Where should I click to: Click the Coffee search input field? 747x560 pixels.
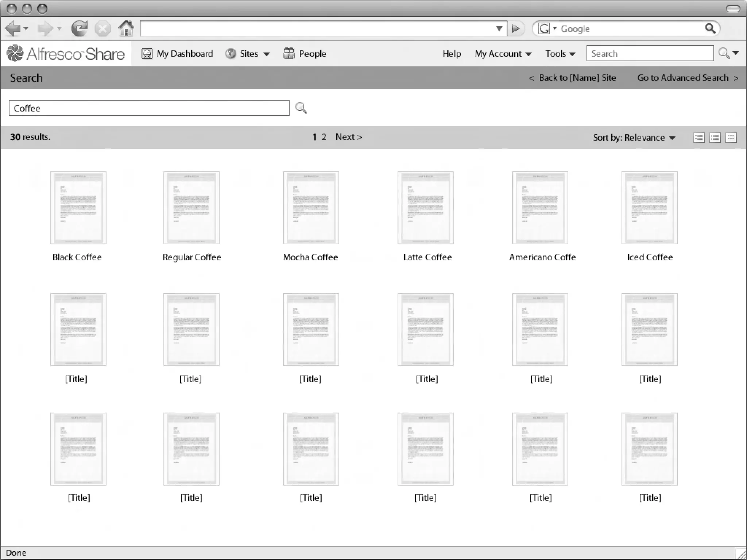(149, 108)
